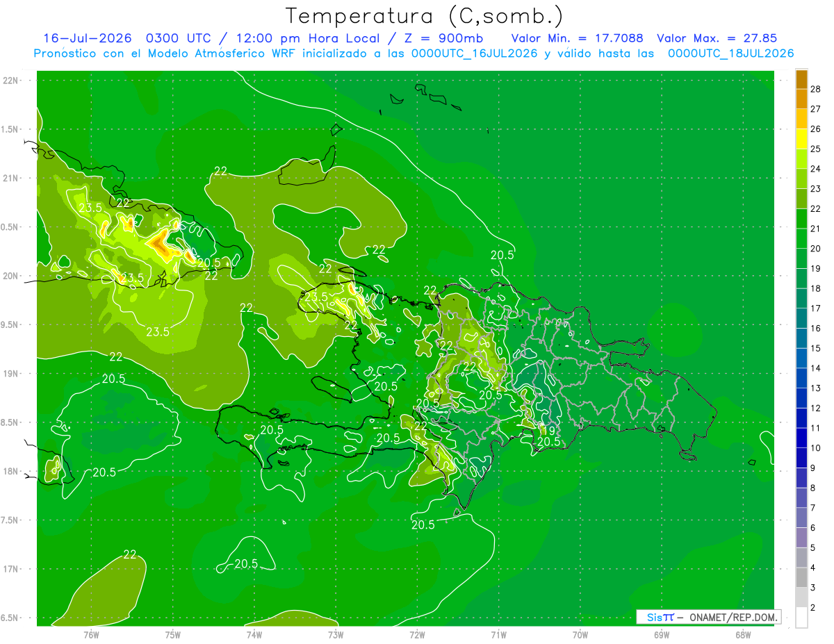834x644 pixels.
Task: Click the title "Temperatura (C,somb.)"
Action: pyautogui.click(x=425, y=16)
